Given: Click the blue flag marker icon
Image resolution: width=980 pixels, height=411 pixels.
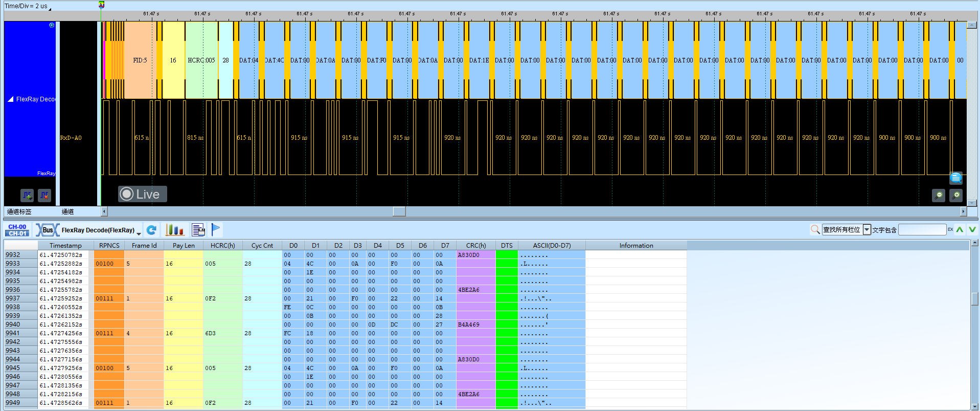Looking at the screenshot, I should (216, 229).
